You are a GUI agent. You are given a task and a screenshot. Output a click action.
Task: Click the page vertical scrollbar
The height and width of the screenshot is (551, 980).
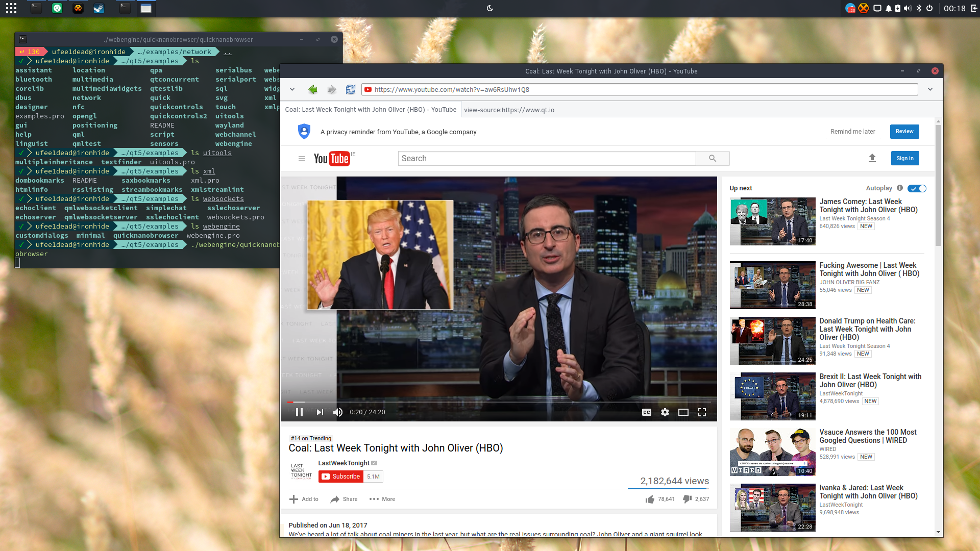[938, 185]
